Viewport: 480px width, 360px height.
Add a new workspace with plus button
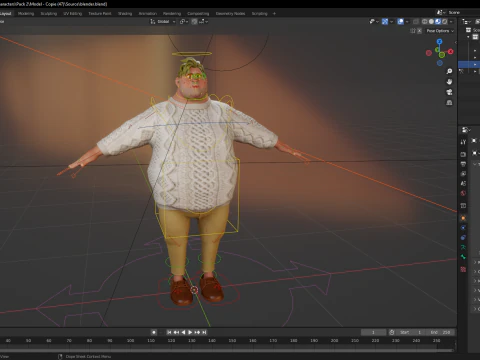[x=274, y=14]
